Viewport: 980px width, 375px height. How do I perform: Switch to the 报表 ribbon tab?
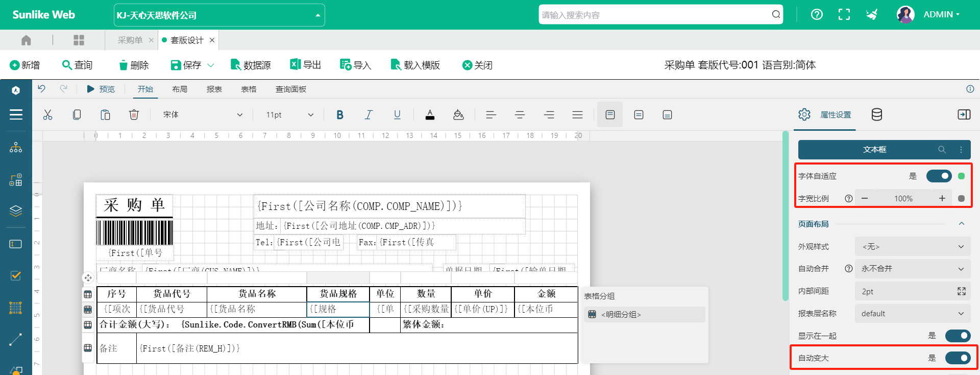[x=214, y=89]
